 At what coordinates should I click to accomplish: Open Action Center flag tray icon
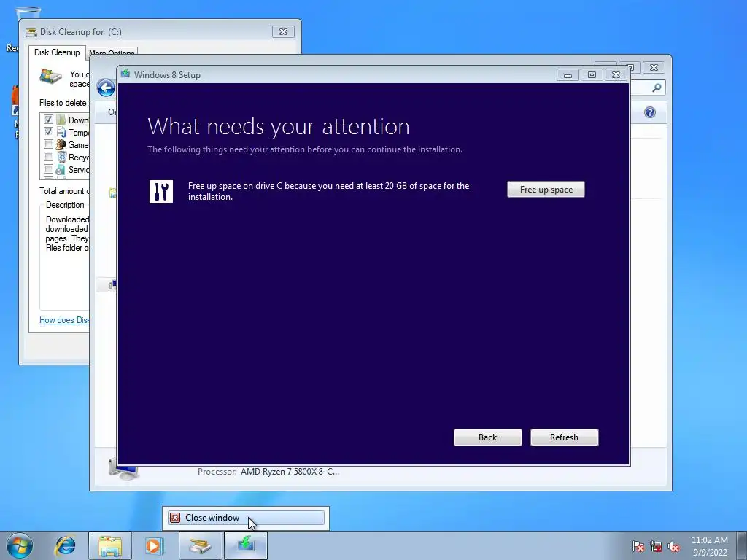pos(638,547)
